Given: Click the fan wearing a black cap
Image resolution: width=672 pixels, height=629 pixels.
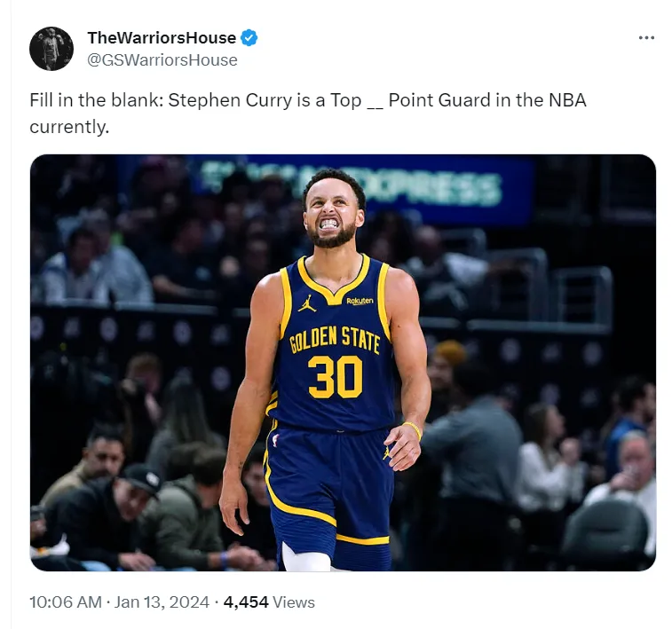Looking at the screenshot, I should coord(135,507).
